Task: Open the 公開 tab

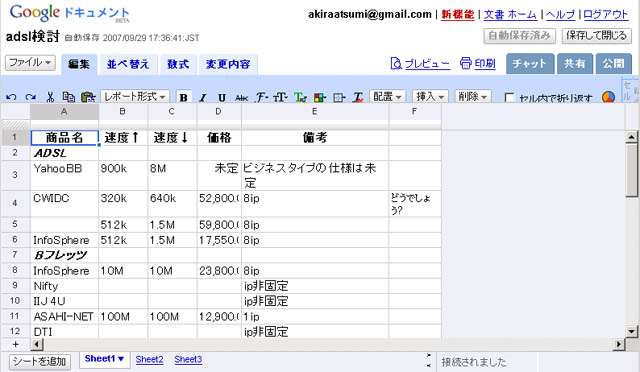Action: pyautogui.click(x=613, y=64)
